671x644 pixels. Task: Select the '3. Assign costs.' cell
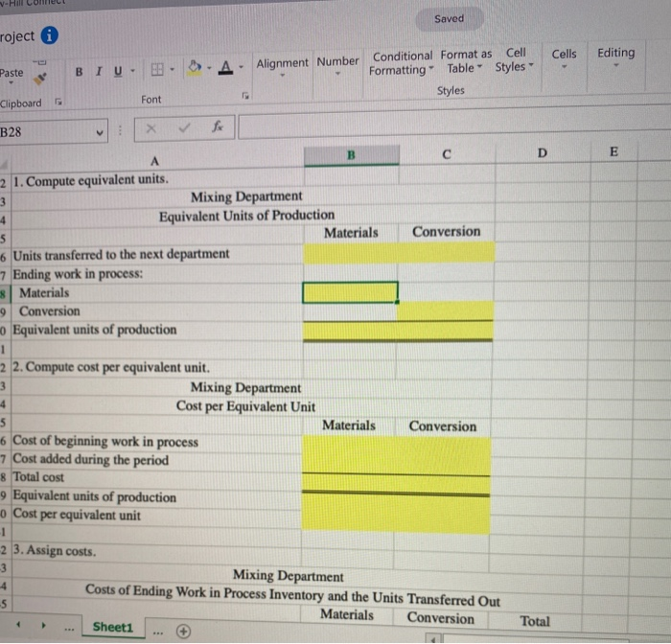tap(156, 551)
